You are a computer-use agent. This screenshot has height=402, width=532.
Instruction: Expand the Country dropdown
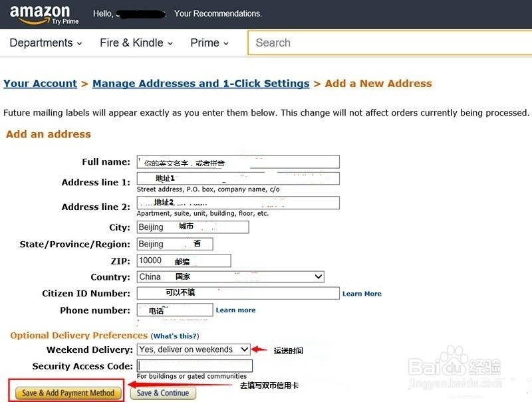(230, 276)
